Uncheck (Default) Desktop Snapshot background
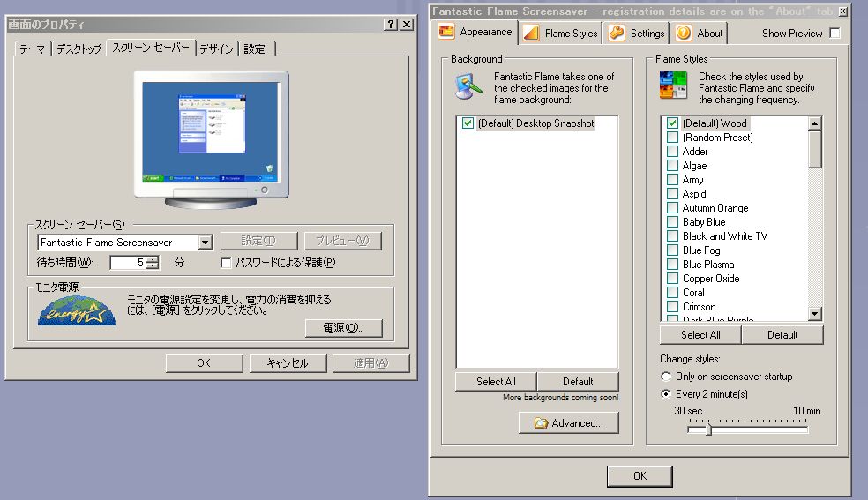This screenshot has width=868, height=500. point(468,123)
